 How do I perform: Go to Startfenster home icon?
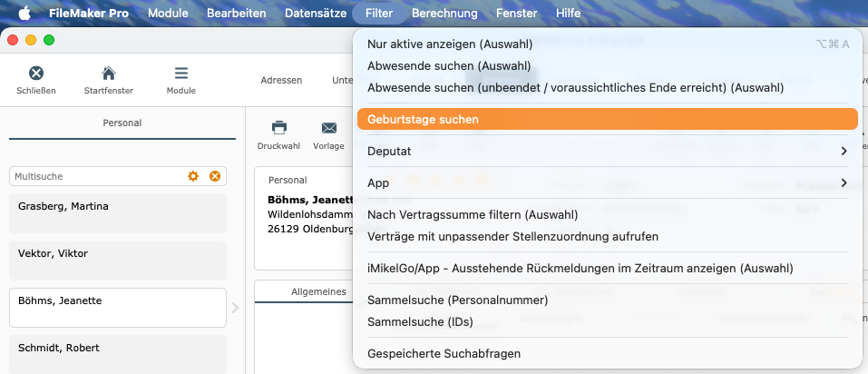coord(109,74)
